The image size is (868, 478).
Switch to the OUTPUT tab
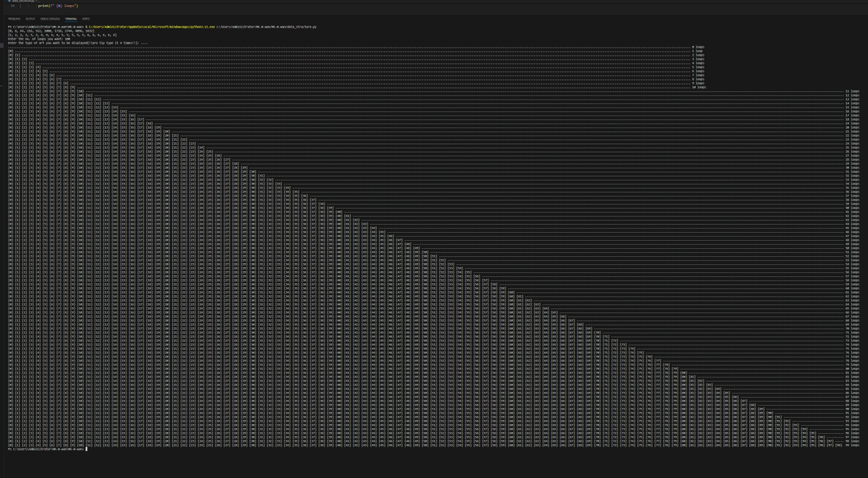point(30,19)
